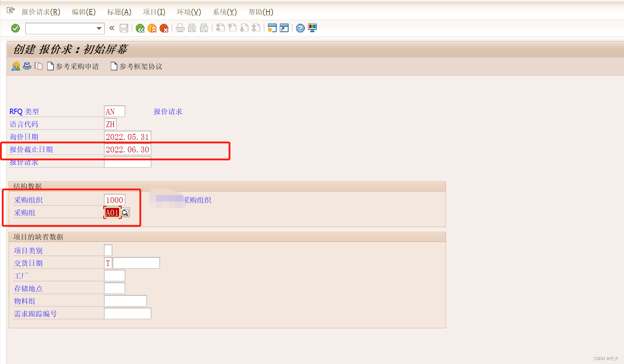Click the blue 报价请求 description text
The height and width of the screenshot is (364, 624).
click(x=168, y=112)
